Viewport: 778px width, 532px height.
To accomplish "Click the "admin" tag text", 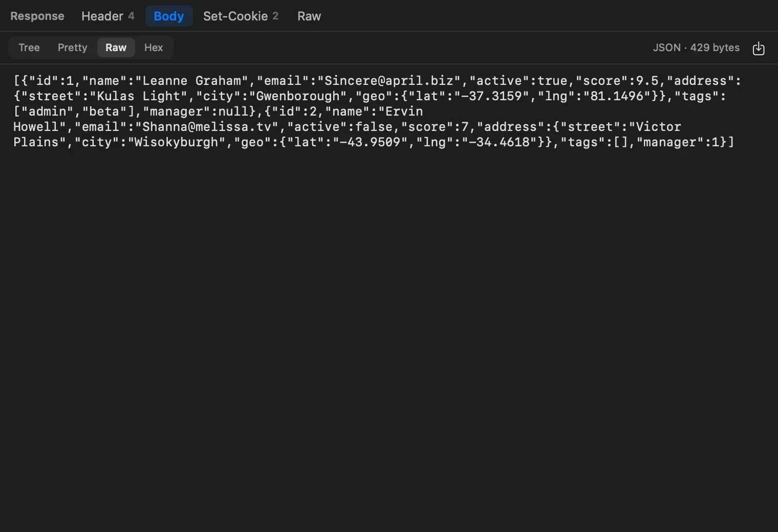I will (48, 112).
